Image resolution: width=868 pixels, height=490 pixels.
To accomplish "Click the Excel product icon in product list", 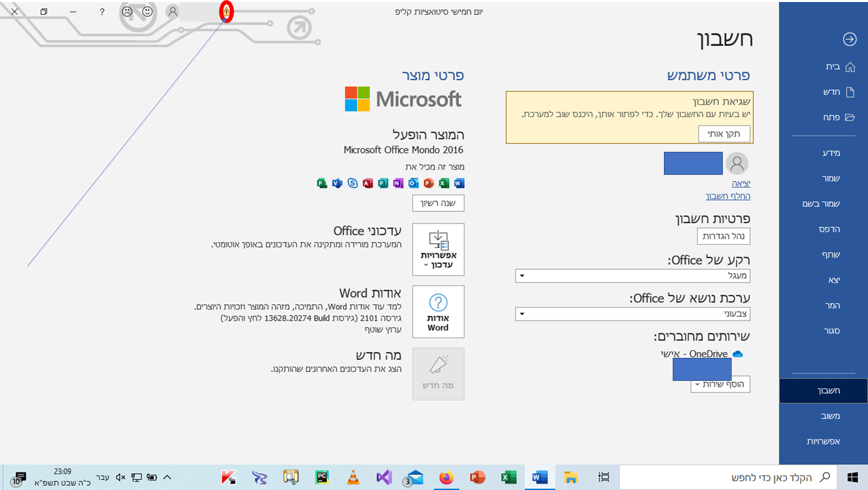I will click(x=444, y=183).
